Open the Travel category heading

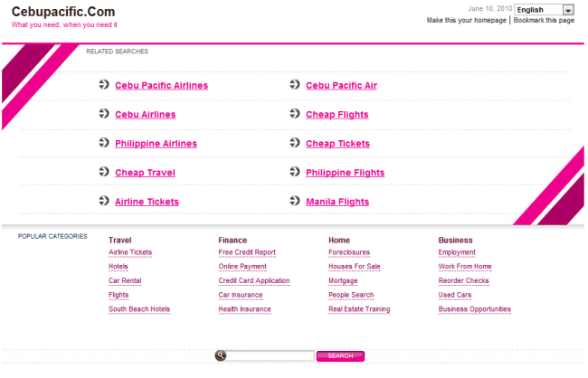[120, 240]
